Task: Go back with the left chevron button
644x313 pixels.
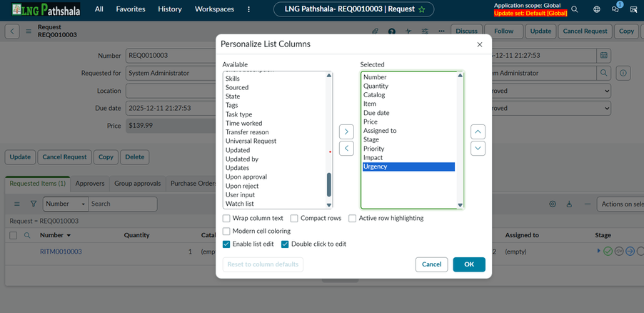Action: [x=12, y=31]
